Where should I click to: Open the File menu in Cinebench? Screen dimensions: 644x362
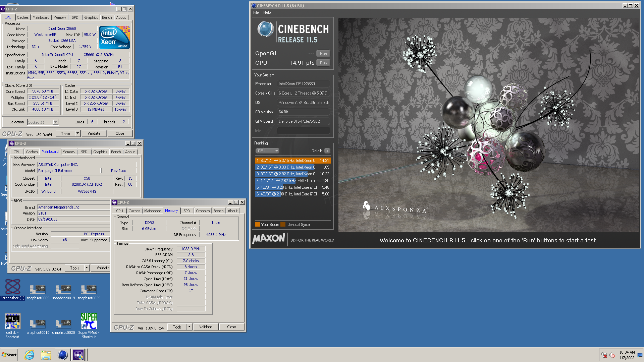pyautogui.click(x=256, y=12)
